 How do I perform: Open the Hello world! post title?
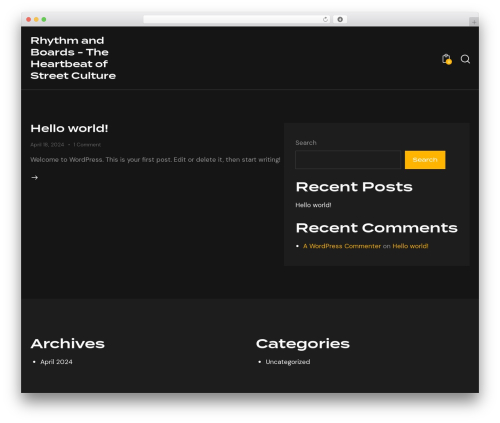69,128
